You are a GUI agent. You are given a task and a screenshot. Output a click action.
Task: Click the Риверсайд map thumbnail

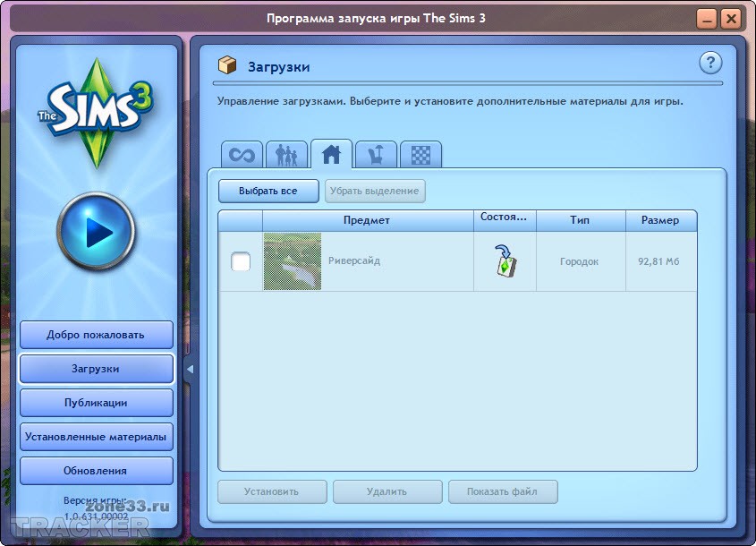click(293, 261)
